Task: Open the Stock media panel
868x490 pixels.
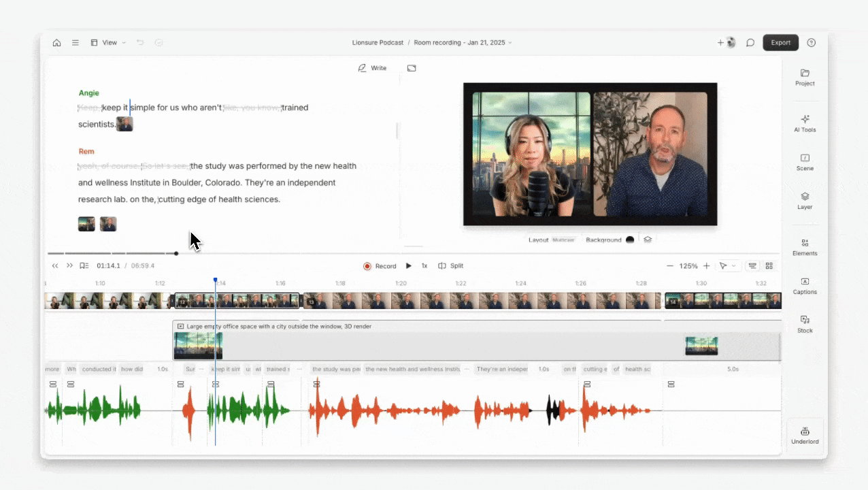Action: (x=805, y=324)
